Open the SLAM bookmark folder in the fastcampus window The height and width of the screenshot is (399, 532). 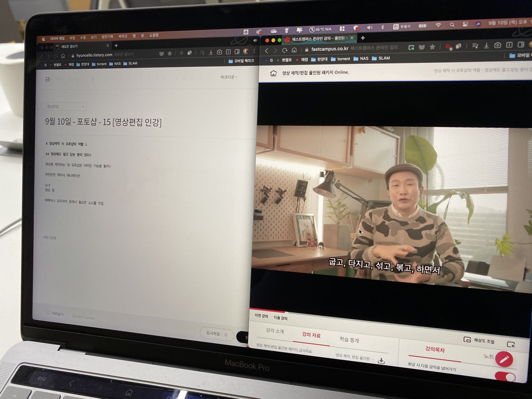381,58
